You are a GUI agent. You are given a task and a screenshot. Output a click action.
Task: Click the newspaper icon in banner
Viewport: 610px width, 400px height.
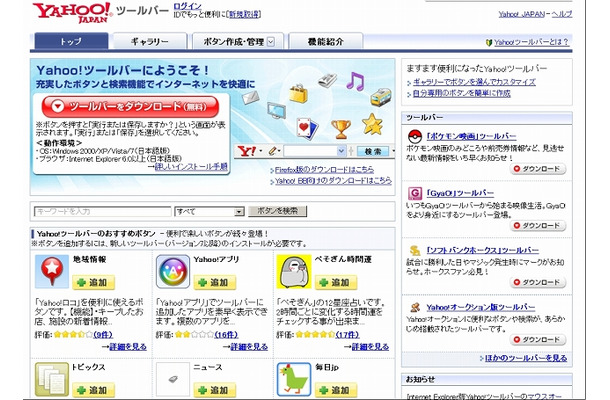tap(327, 80)
